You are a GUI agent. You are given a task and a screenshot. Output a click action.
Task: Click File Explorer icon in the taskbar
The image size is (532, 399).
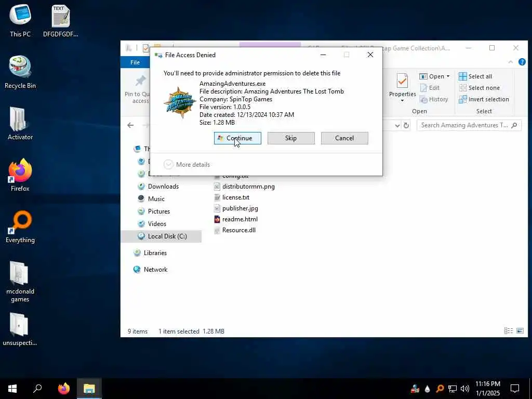coord(89,389)
